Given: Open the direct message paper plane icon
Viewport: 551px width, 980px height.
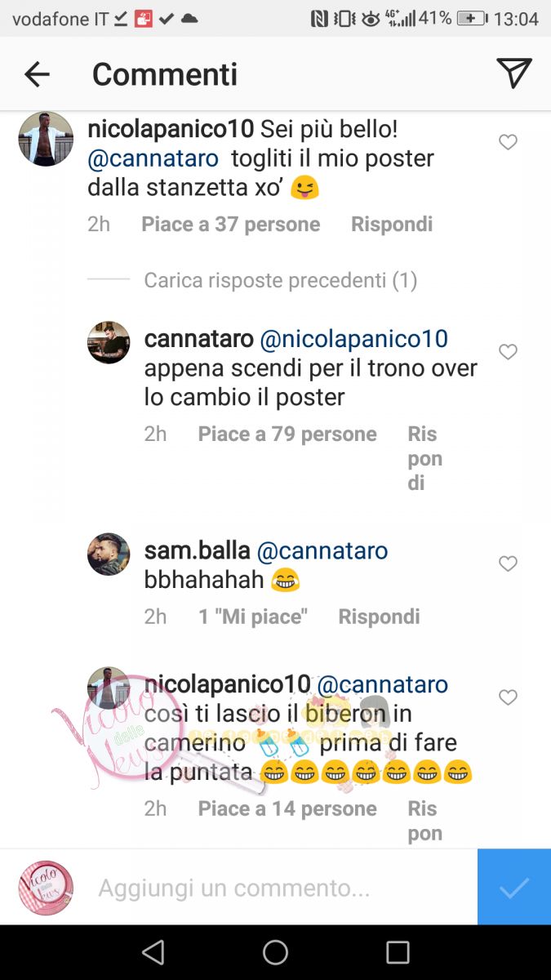Looking at the screenshot, I should point(514,73).
